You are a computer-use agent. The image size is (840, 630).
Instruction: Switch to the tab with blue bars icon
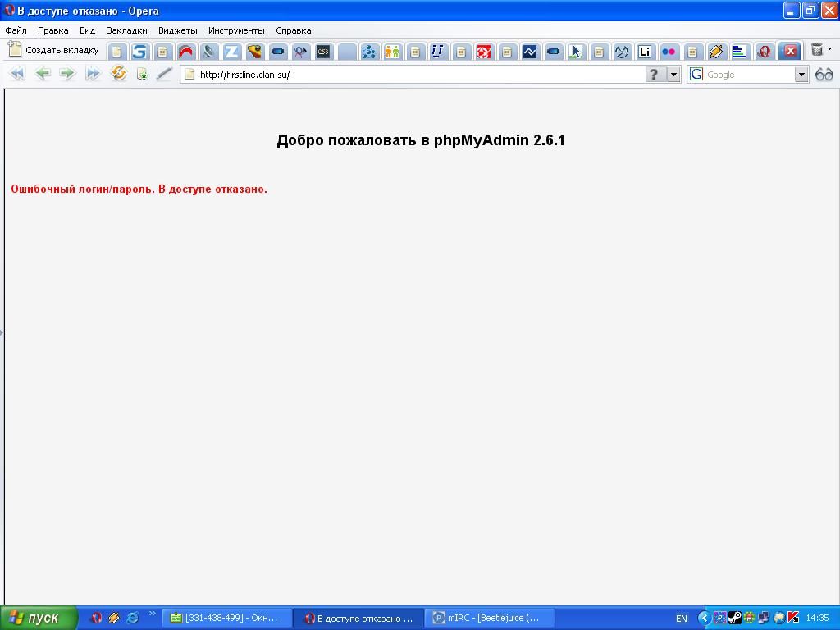pos(739,52)
